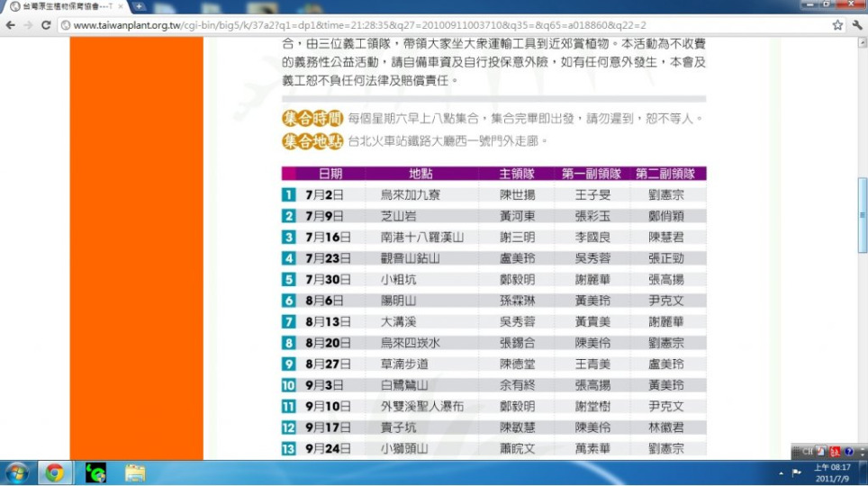Click the Chrome icon in the taskbar
This screenshot has height=486, width=868.
(x=55, y=472)
